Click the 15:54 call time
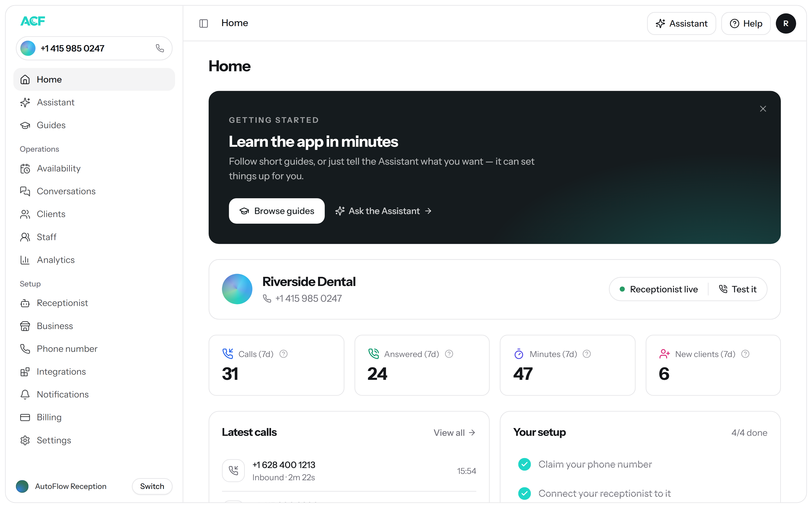This screenshot has width=812, height=508. click(466, 471)
